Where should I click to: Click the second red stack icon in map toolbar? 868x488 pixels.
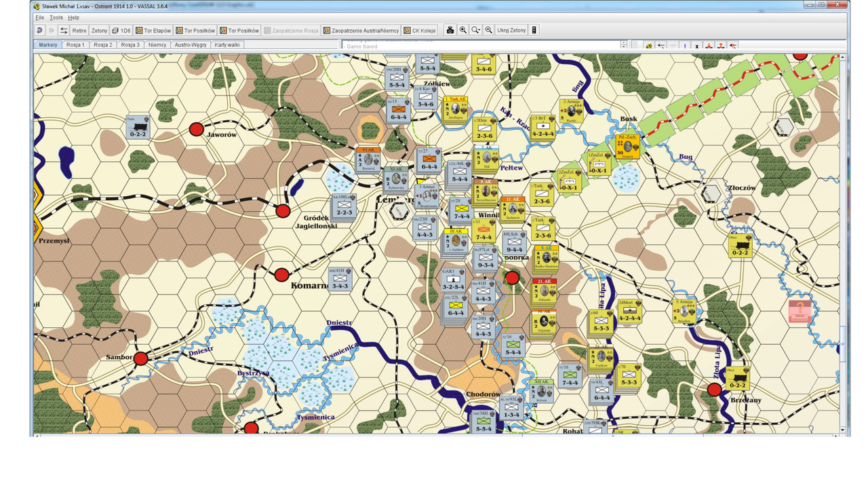click(x=721, y=45)
